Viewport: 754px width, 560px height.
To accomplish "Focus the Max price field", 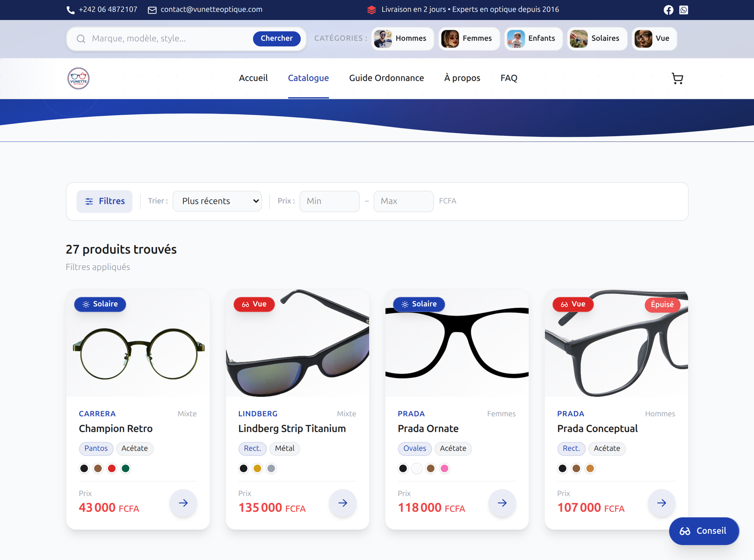I will pos(403,201).
